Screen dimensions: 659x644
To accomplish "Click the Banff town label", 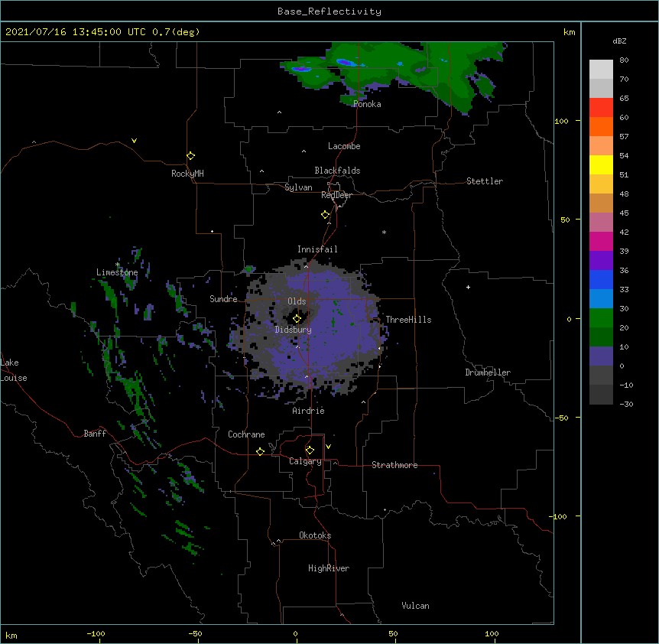I will 95,434.
